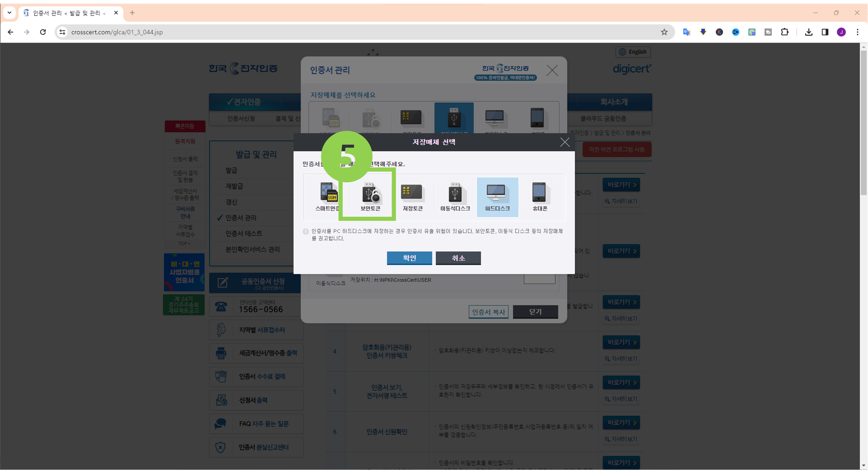Open a new browser tab

(x=132, y=13)
